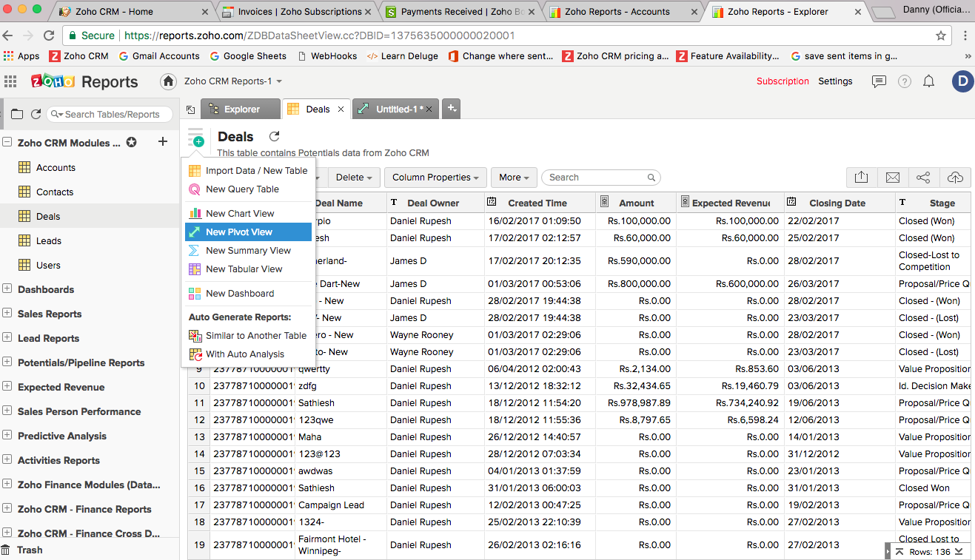Click the table Search box in toolbar
Image resolution: width=975 pixels, height=560 pixels.
[x=600, y=178]
